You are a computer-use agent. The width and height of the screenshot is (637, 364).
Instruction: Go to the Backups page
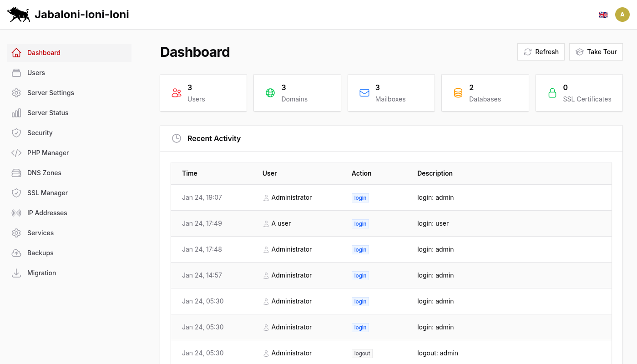[40, 253]
